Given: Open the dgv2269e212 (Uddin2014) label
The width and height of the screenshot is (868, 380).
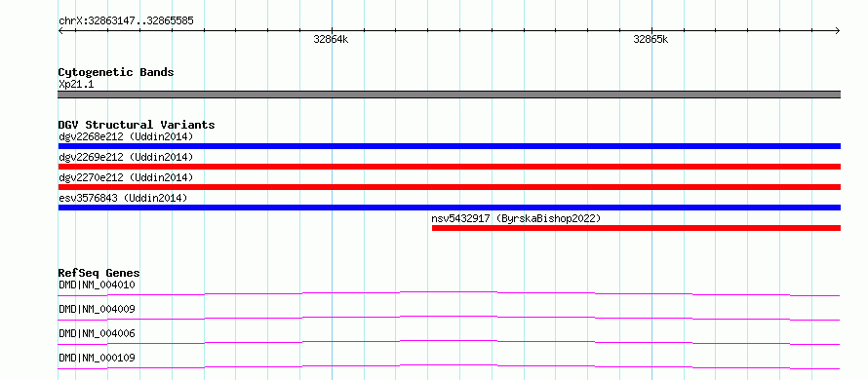Looking at the screenshot, I should point(126,157).
